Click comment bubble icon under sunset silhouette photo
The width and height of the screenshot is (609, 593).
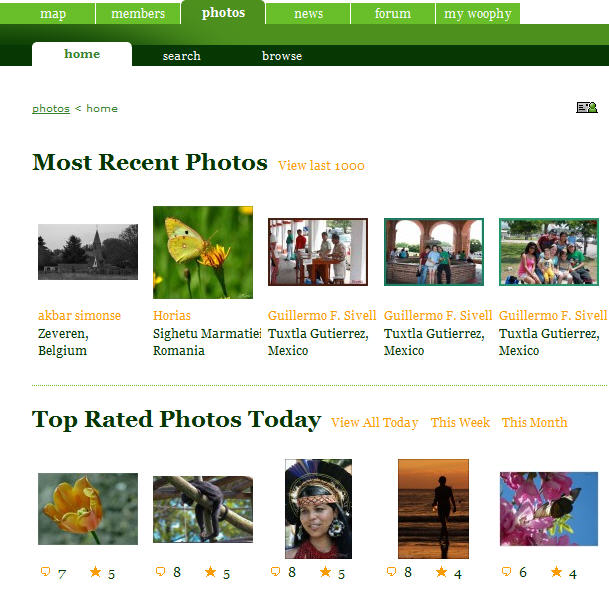tap(392, 572)
